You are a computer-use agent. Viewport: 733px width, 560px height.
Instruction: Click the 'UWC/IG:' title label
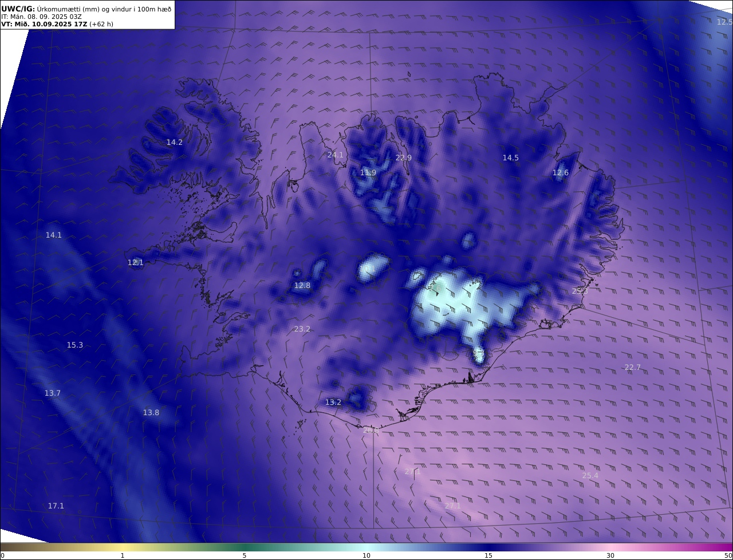click(x=18, y=9)
